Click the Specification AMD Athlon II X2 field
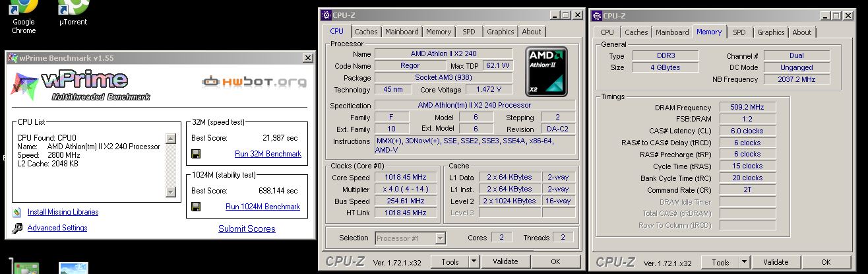The height and width of the screenshot is (274, 868). 475,106
